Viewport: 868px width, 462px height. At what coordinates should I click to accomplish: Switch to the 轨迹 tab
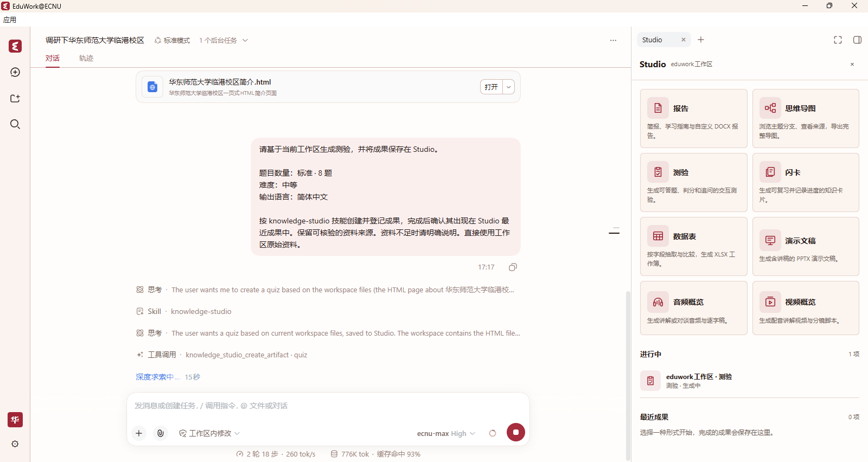86,58
